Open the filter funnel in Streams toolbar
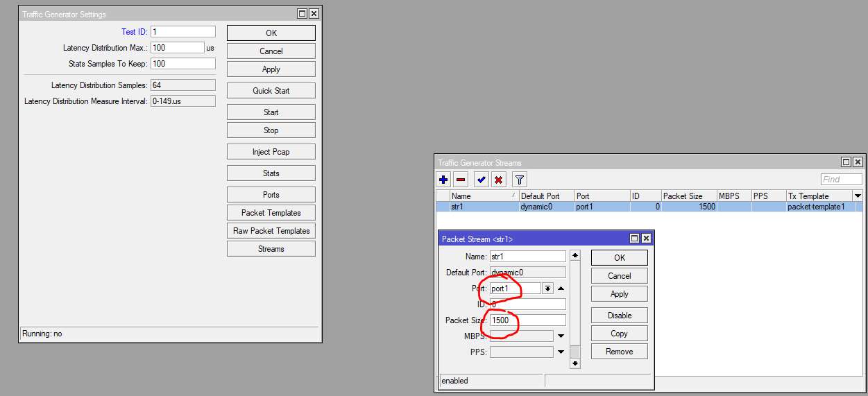 pos(519,180)
